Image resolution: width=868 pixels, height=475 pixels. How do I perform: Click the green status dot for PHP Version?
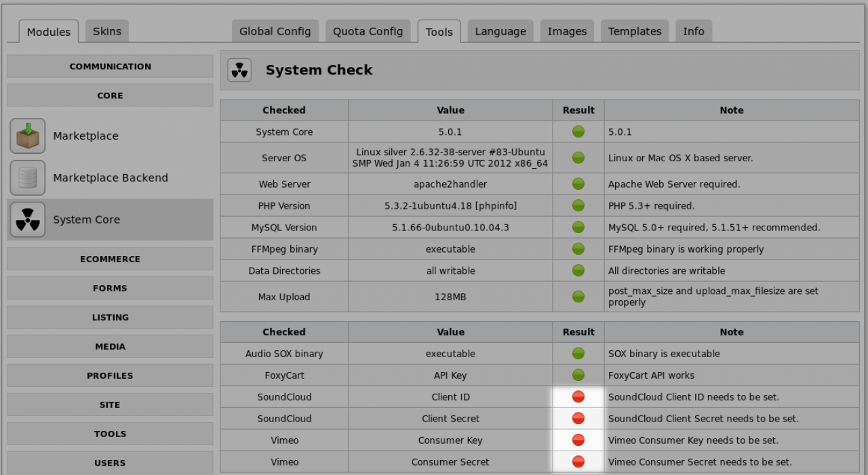point(578,206)
